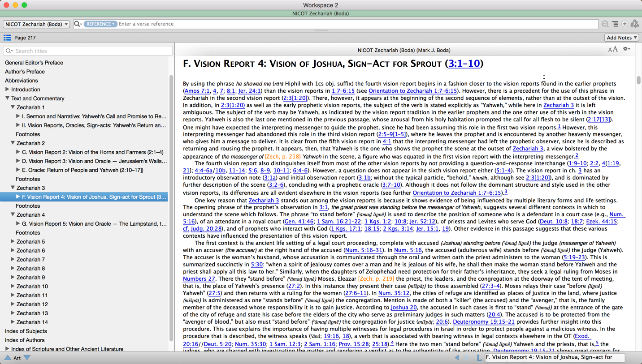The height and width of the screenshot is (364, 642).
Task: Go back with the left history arrow
Action: click(x=457, y=357)
